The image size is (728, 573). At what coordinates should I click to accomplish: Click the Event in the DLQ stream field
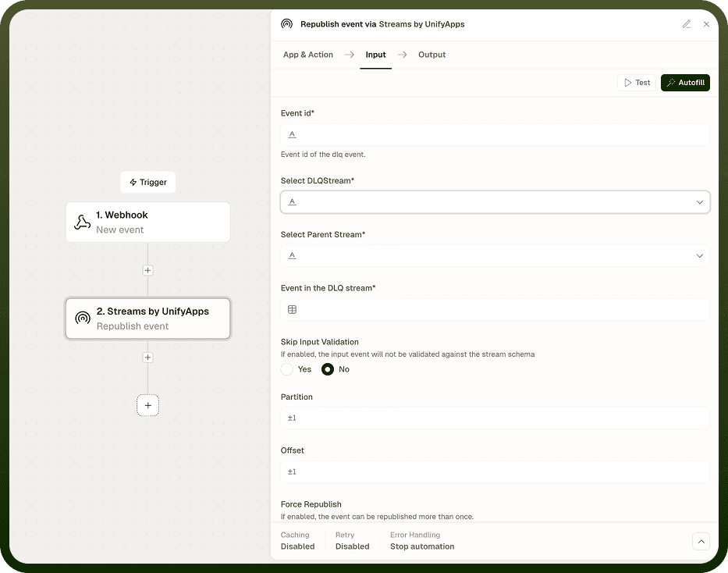[495, 310]
